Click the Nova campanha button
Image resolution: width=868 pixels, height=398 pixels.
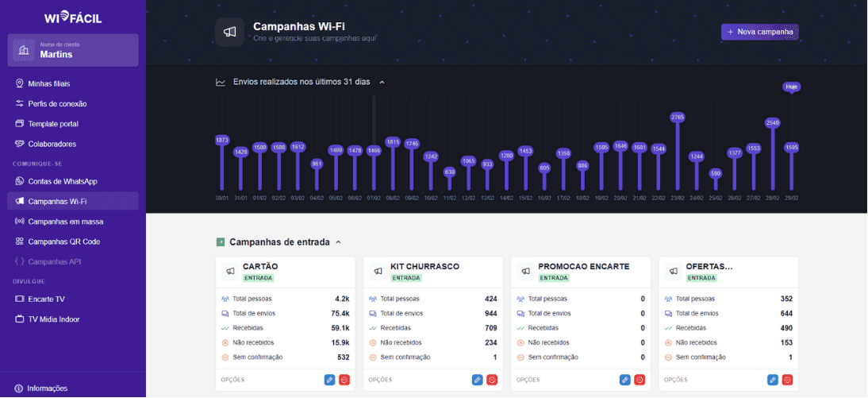(759, 32)
